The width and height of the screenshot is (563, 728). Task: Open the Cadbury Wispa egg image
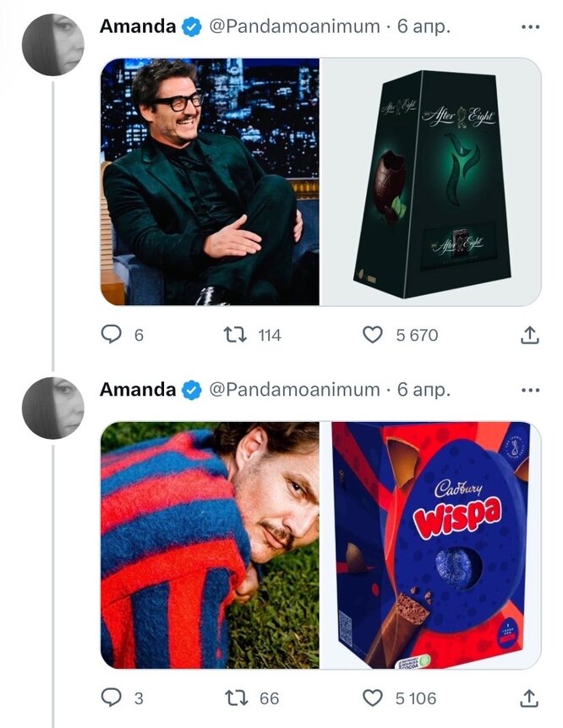pos(431,545)
